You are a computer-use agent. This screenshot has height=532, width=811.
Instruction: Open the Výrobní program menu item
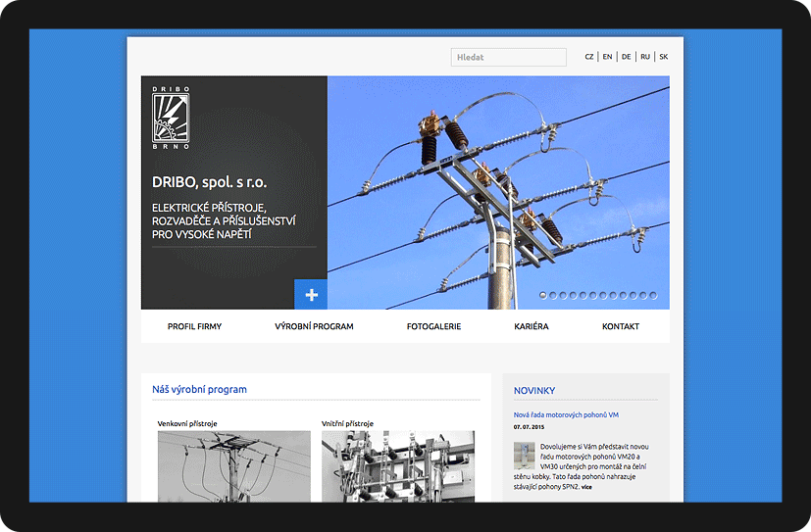coord(314,326)
